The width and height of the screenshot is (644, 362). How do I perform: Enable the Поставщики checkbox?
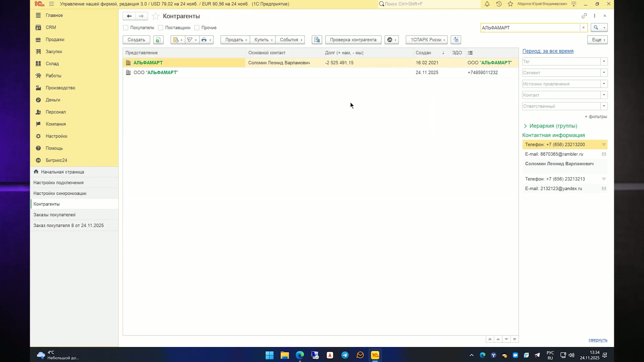[161, 28]
